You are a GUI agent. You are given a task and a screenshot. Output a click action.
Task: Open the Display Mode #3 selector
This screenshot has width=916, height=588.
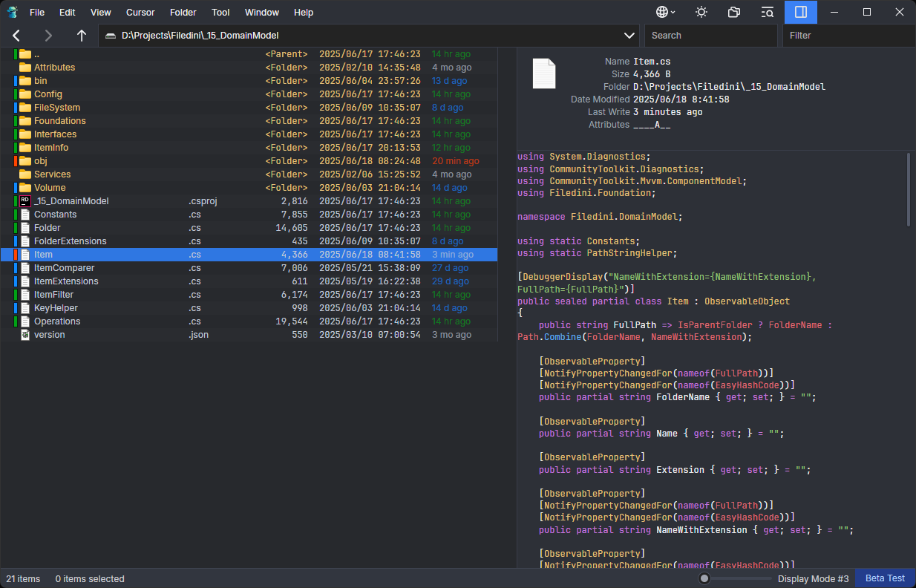(x=813, y=578)
